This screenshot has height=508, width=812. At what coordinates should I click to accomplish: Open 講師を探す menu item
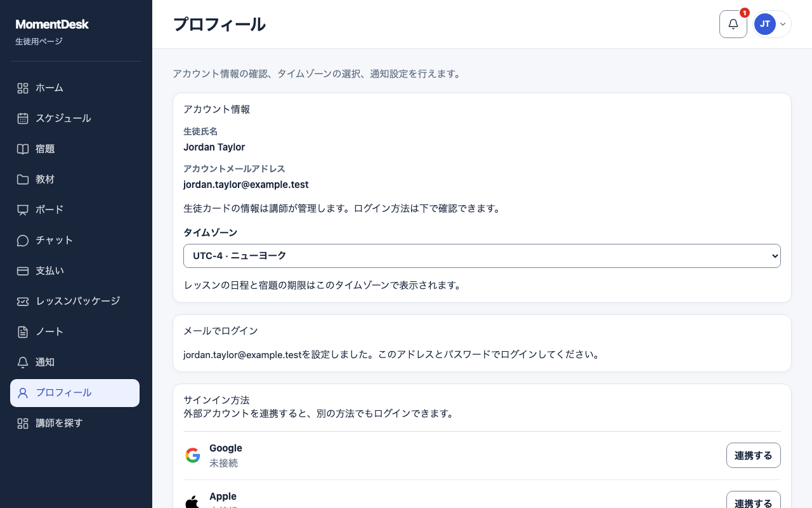[x=75, y=424]
